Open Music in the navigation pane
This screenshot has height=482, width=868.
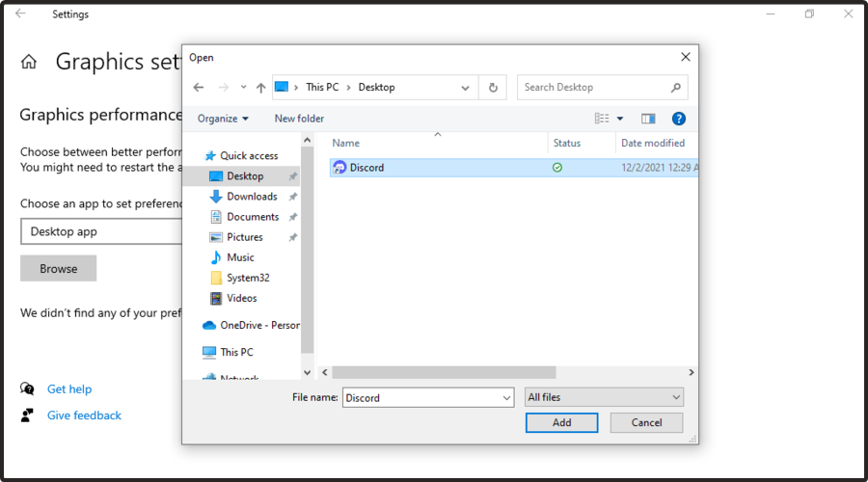[240, 257]
